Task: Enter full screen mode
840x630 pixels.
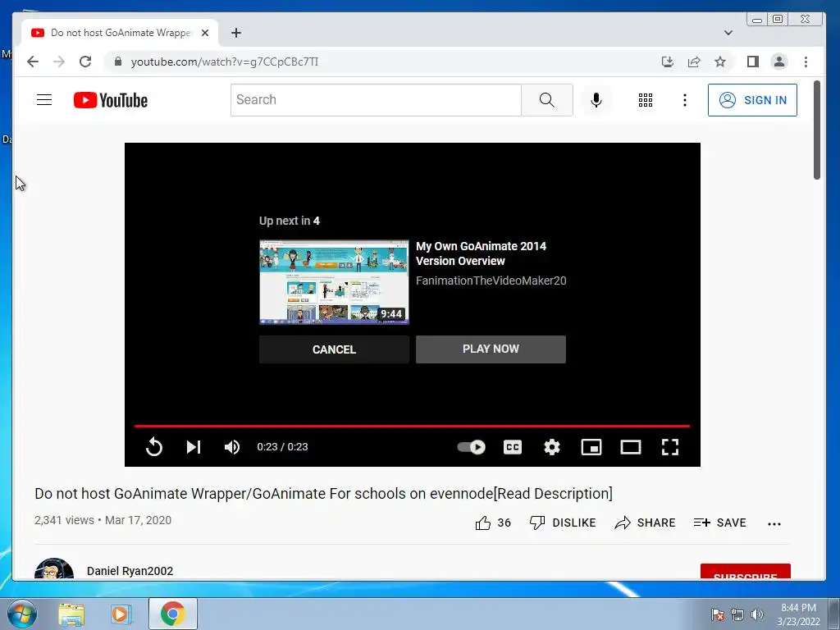Action: coord(670,447)
